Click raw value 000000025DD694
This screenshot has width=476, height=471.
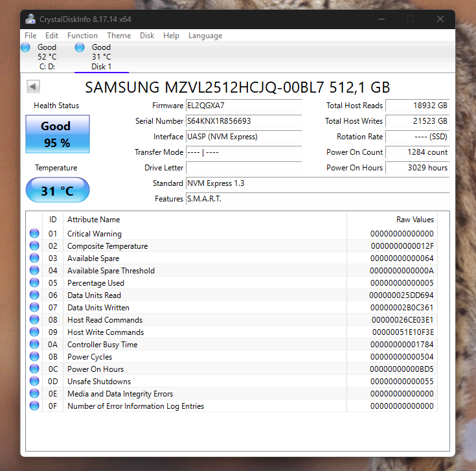402,295
